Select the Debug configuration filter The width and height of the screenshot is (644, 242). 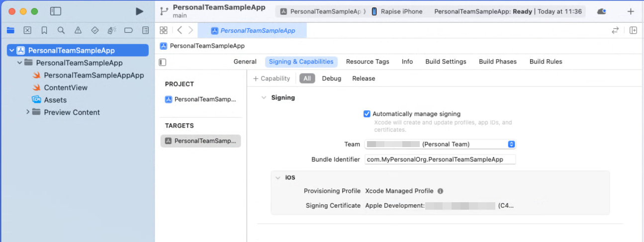click(x=331, y=79)
